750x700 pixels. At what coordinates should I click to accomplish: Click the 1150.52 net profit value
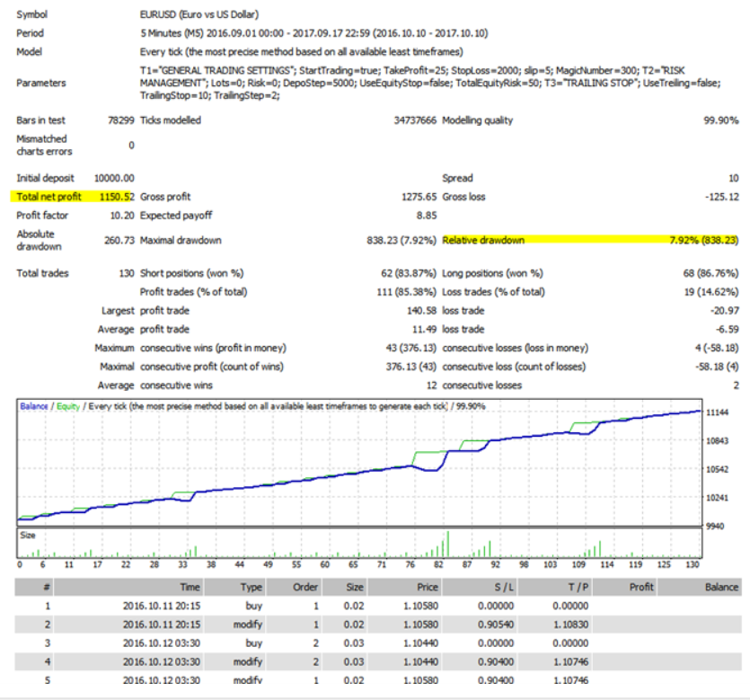pyautogui.click(x=115, y=196)
